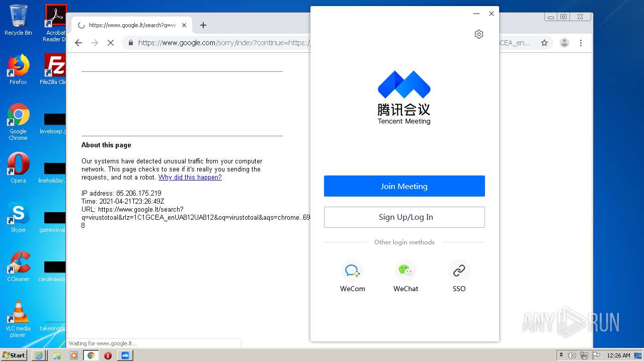The height and width of the screenshot is (362, 644).
Task: Open the volume speaker tray icon
Action: coord(572,355)
